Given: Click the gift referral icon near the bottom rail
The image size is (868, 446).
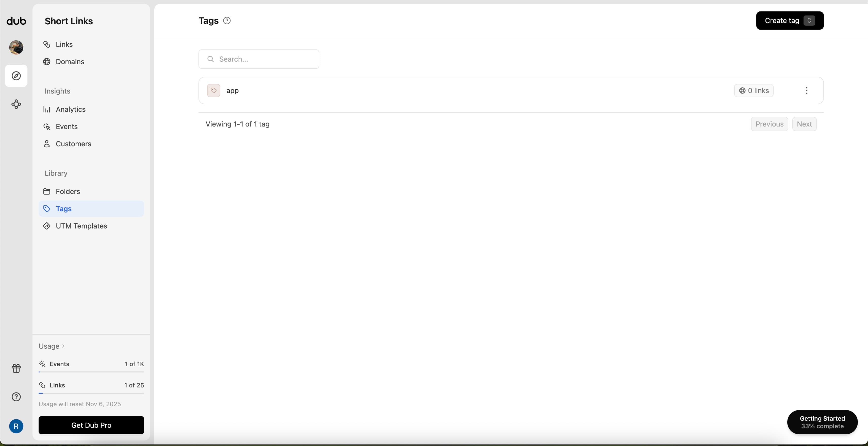Looking at the screenshot, I should (16, 368).
